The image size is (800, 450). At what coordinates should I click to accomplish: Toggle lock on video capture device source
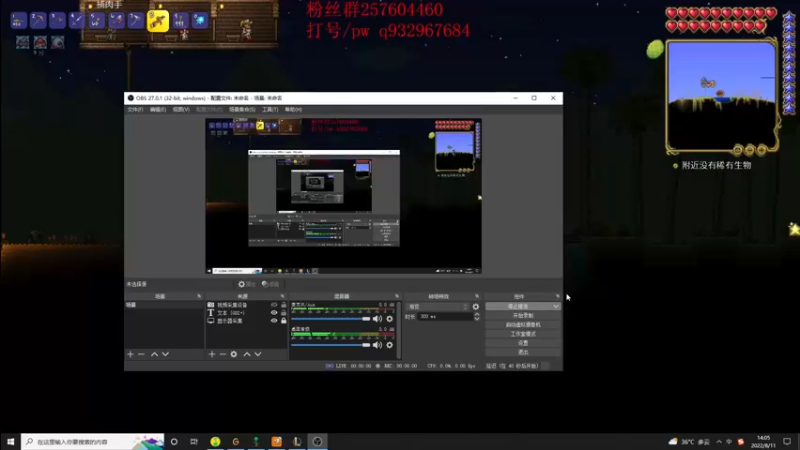click(x=284, y=305)
